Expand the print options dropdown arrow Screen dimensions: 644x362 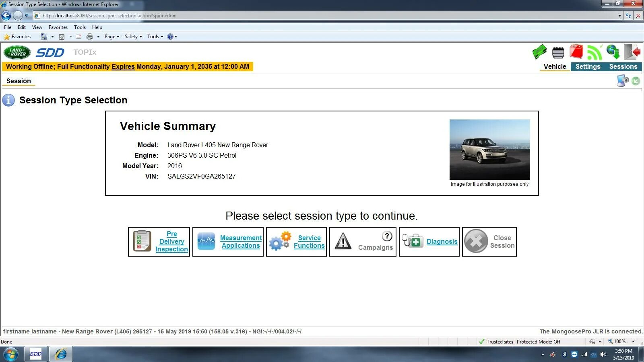click(98, 37)
